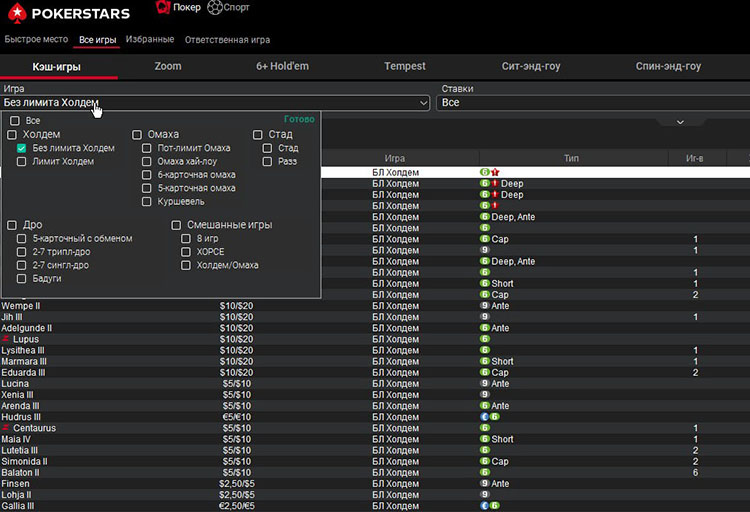750x512 pixels.
Task: Select the Lucina $5/$10 table
Action: [x=375, y=383]
